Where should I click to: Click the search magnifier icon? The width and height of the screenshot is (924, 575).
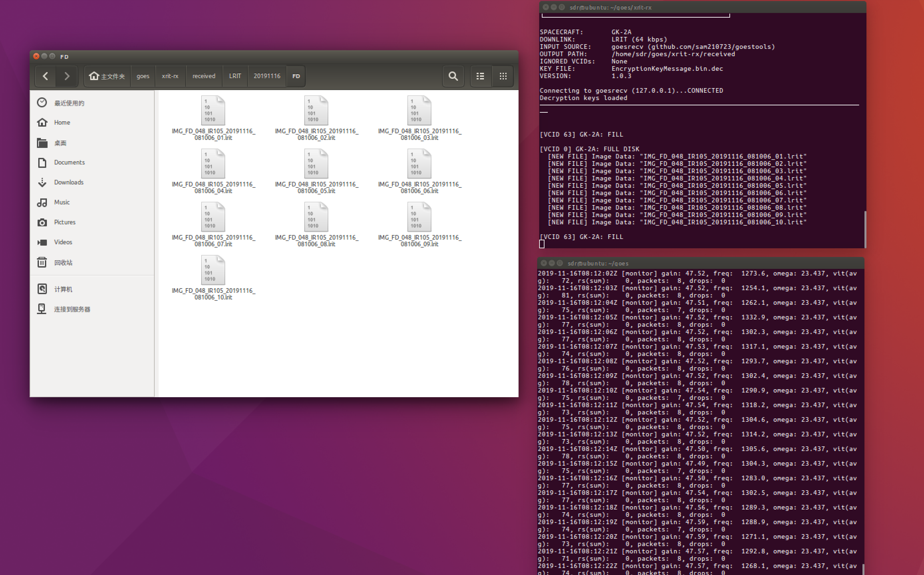(453, 76)
